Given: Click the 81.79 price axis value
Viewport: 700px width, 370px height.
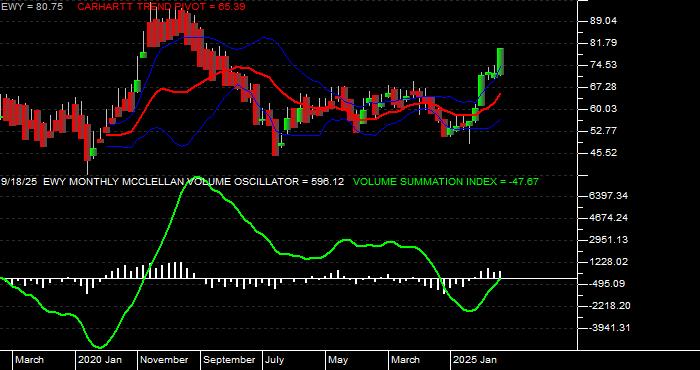Looking at the screenshot, I should [x=603, y=43].
